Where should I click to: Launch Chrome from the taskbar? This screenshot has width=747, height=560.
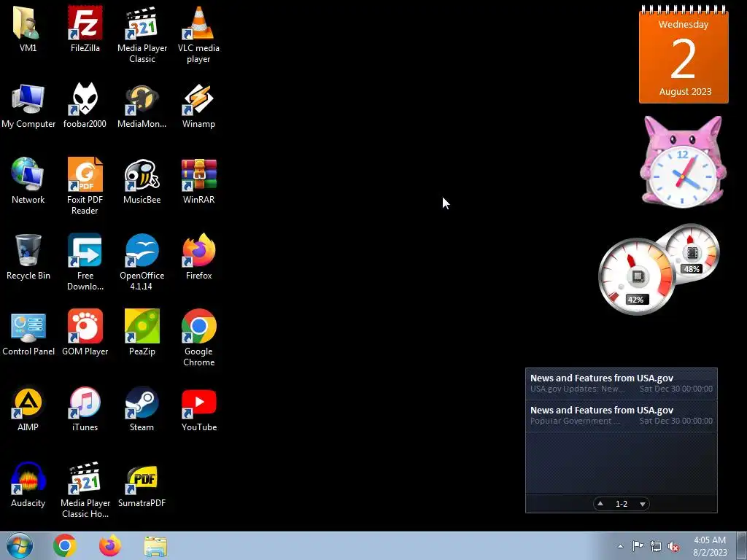pos(65,545)
